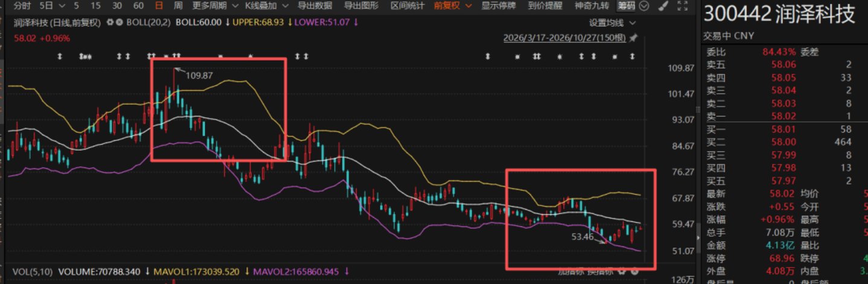This screenshot has width=868, height=284.
Task: Open 前复权 adjustment dropdown
Action: [x=453, y=6]
